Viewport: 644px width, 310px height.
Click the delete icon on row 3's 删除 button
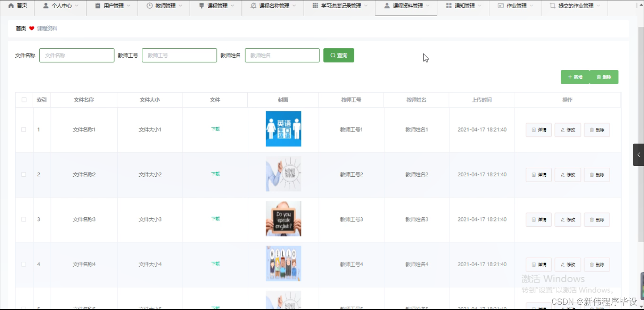tap(592, 219)
